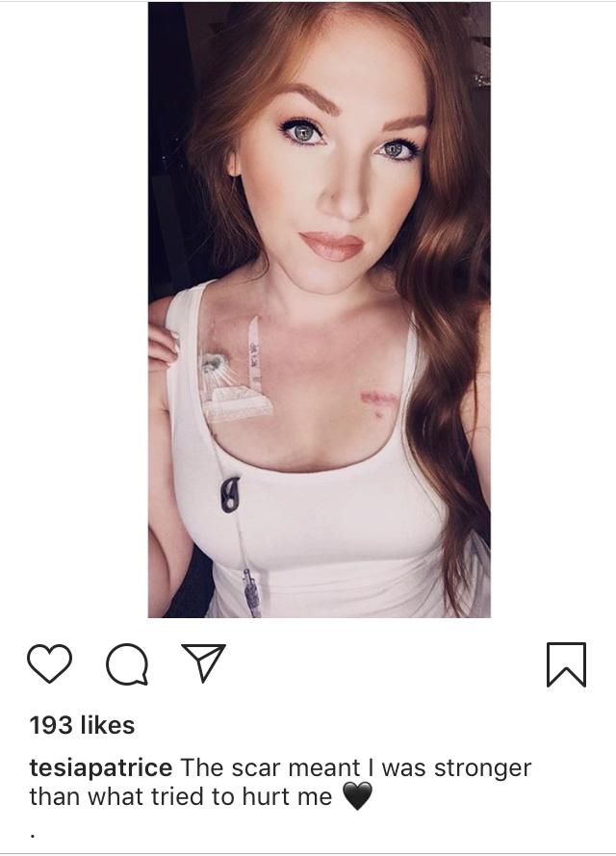Send the post via the direct message arrow

click(203, 662)
